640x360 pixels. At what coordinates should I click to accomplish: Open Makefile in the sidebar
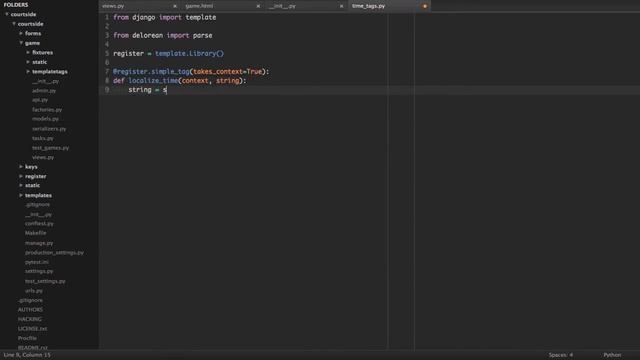click(x=36, y=233)
